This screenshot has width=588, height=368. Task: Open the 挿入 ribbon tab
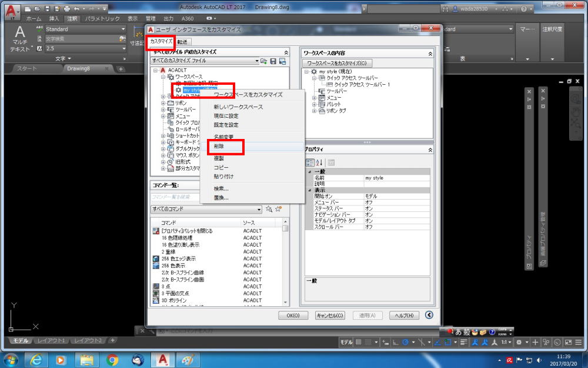tap(54, 18)
